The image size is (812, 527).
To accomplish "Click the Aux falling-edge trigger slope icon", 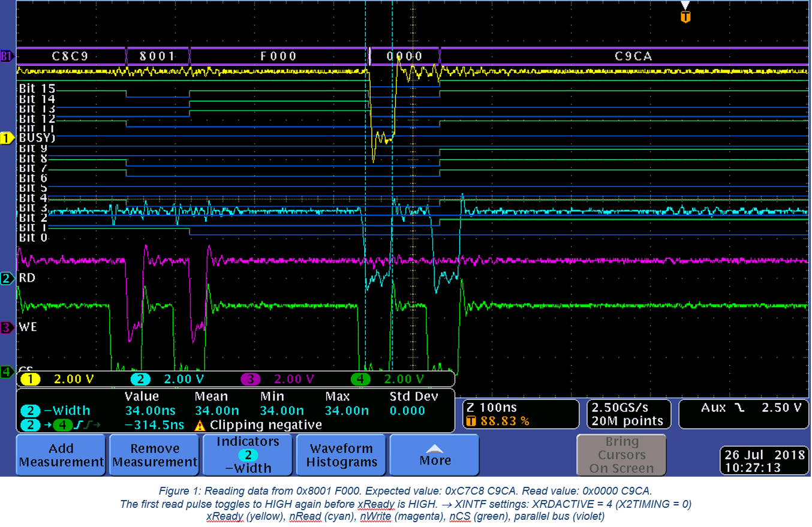I will click(x=741, y=406).
